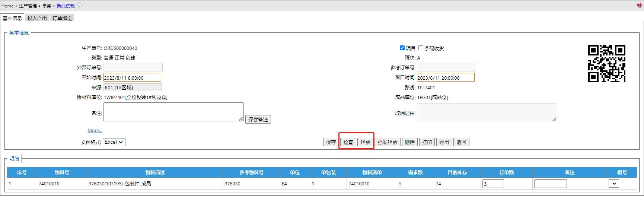Click the More... link

point(95,131)
